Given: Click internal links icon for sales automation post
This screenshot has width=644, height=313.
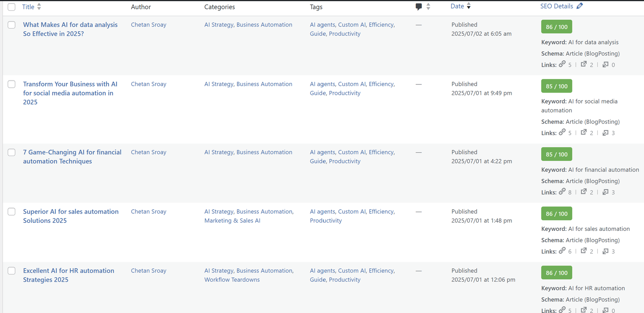Looking at the screenshot, I should 562,251.
